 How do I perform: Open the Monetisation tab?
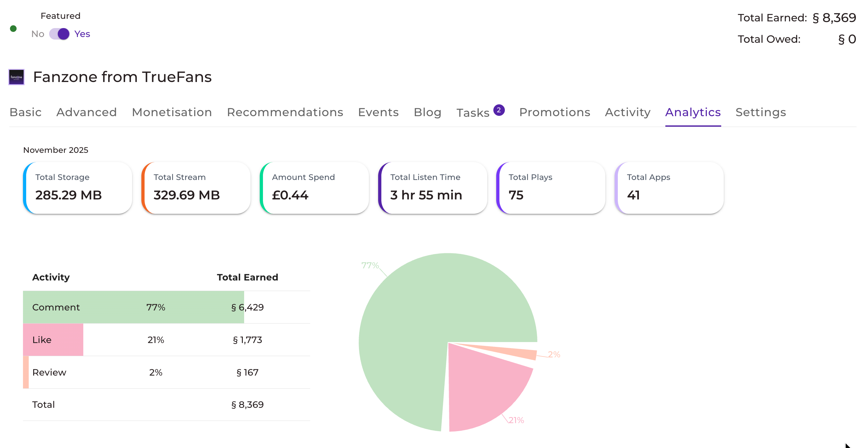[x=172, y=112]
